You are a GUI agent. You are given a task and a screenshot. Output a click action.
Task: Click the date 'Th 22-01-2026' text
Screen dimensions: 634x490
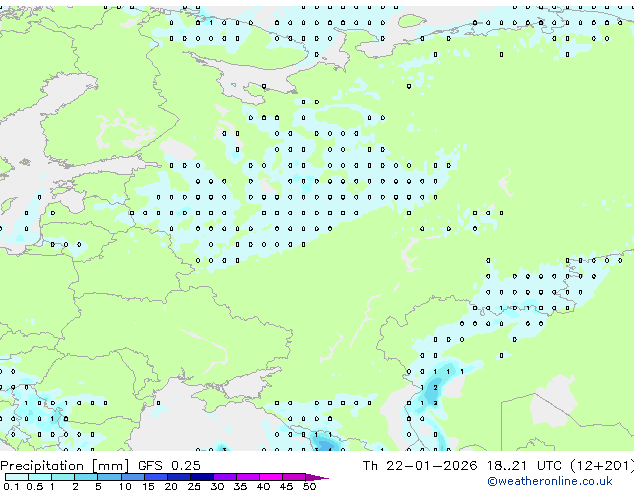pos(420,466)
